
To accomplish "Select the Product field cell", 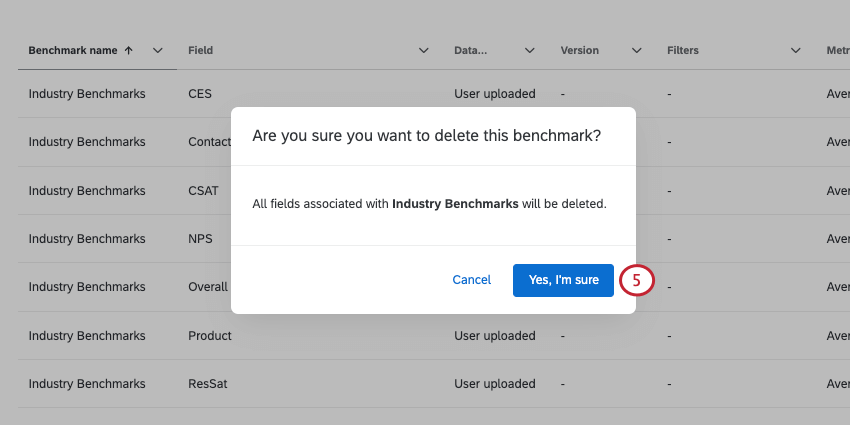I will (x=210, y=336).
